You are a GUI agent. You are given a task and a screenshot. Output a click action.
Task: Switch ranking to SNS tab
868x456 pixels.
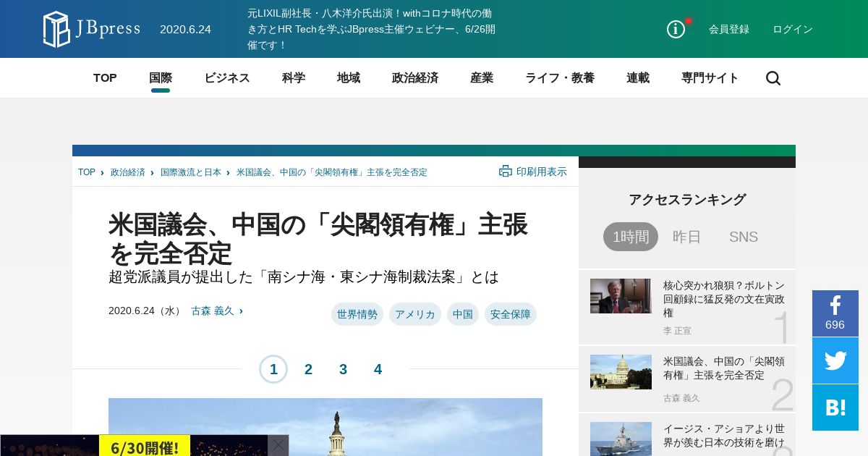tap(744, 237)
